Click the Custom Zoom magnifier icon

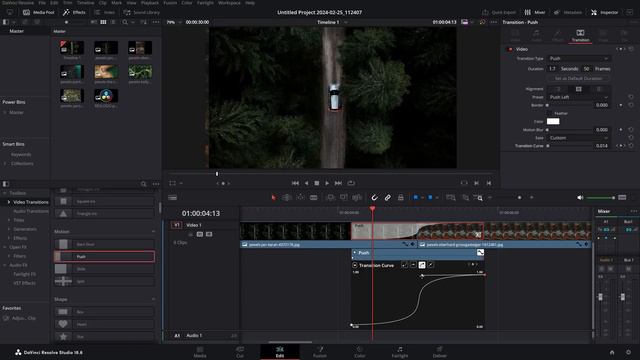tap(478, 198)
